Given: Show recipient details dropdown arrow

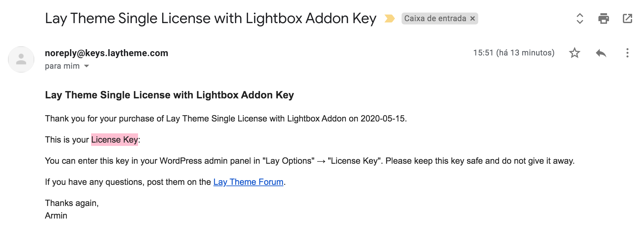Looking at the screenshot, I should [87, 66].
